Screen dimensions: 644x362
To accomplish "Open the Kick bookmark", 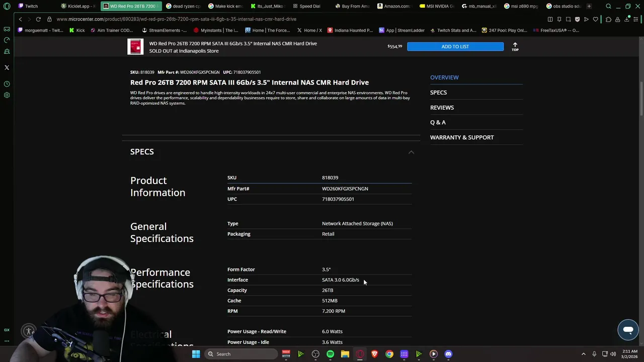I will [77, 30].
